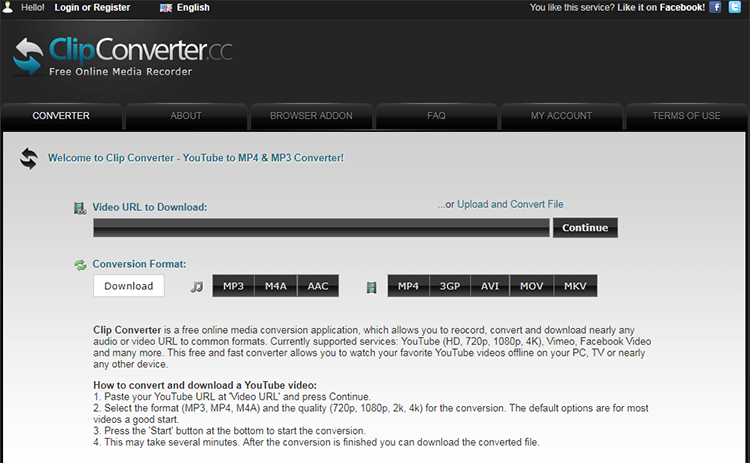This screenshot has height=463, width=750.
Task: Click step '1. Paste your YouTube URL' text
Action: 232,397
